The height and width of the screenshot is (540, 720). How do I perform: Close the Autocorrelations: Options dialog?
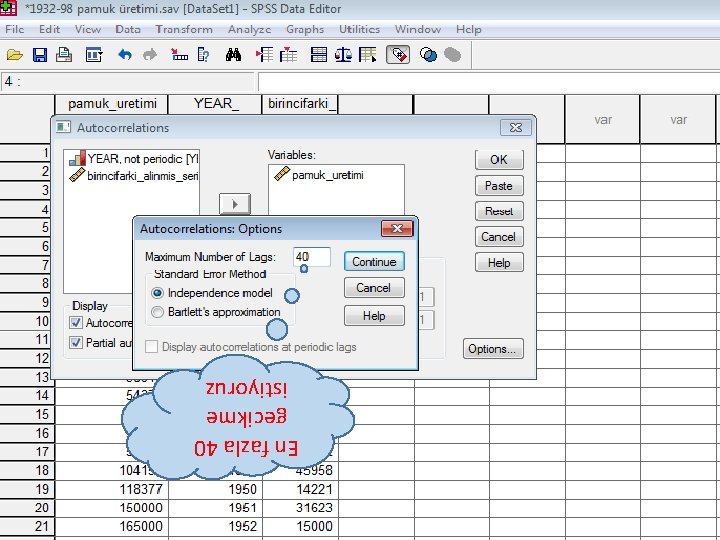click(x=397, y=228)
